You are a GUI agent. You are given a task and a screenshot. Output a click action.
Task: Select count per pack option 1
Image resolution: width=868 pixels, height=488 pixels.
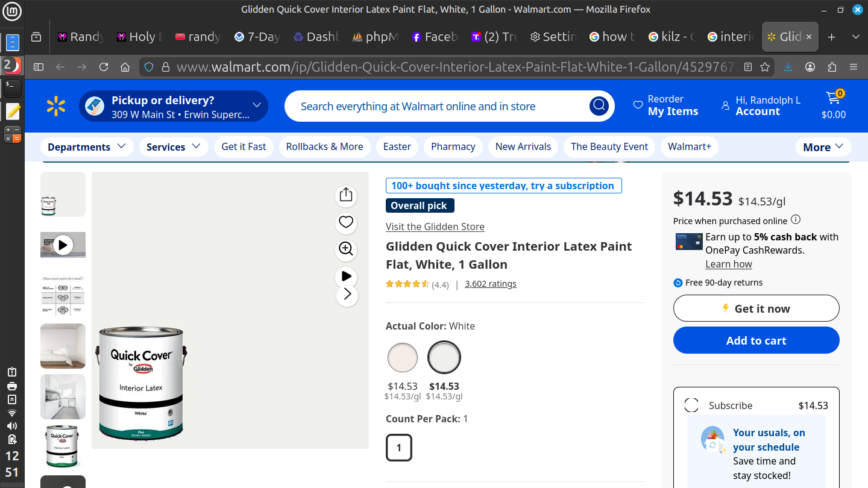(x=398, y=448)
